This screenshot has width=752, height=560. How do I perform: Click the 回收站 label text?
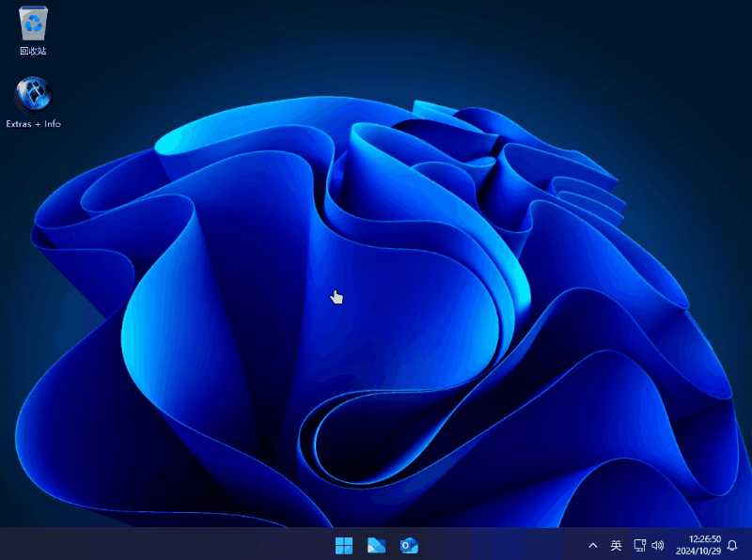click(x=33, y=51)
